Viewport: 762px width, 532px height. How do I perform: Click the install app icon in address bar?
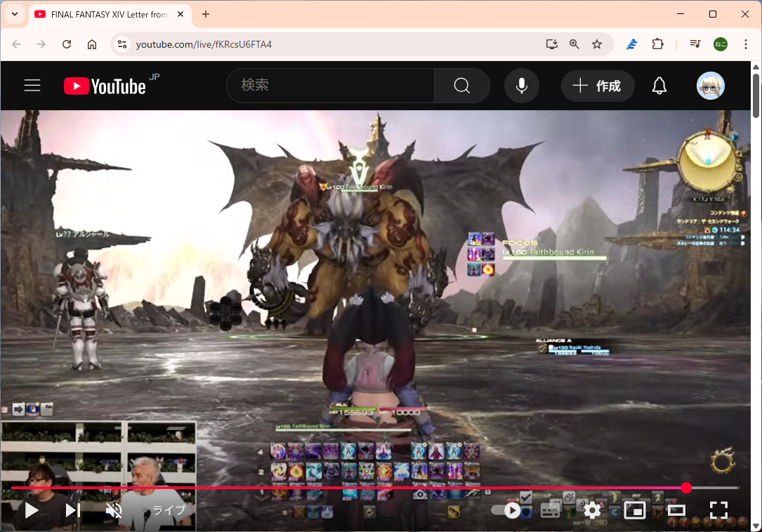tap(551, 44)
